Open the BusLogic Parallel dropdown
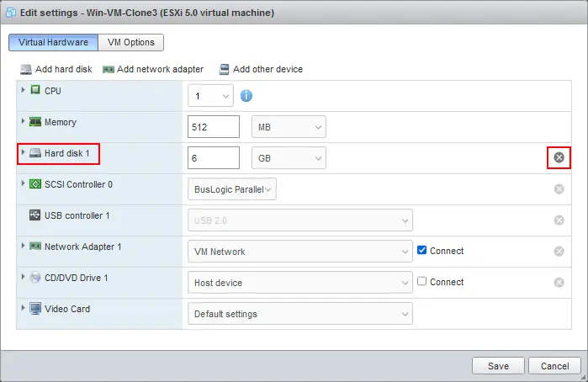The height and width of the screenshot is (382, 588). click(232, 189)
